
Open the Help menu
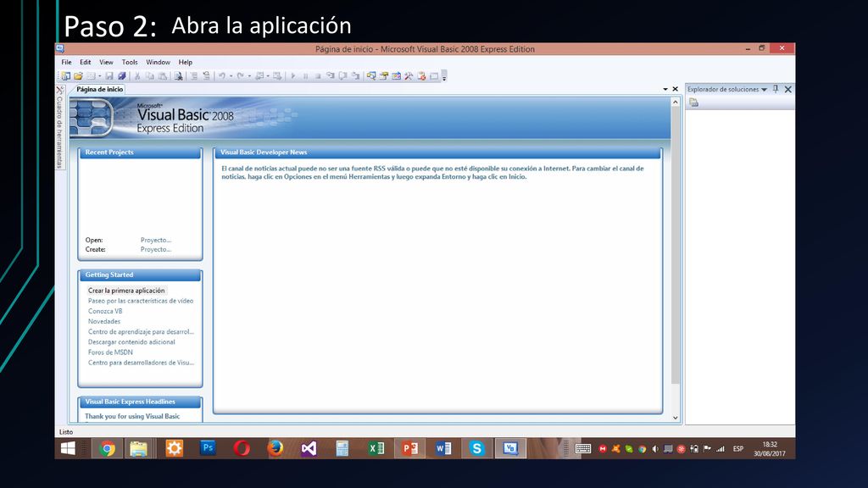pyautogui.click(x=186, y=62)
